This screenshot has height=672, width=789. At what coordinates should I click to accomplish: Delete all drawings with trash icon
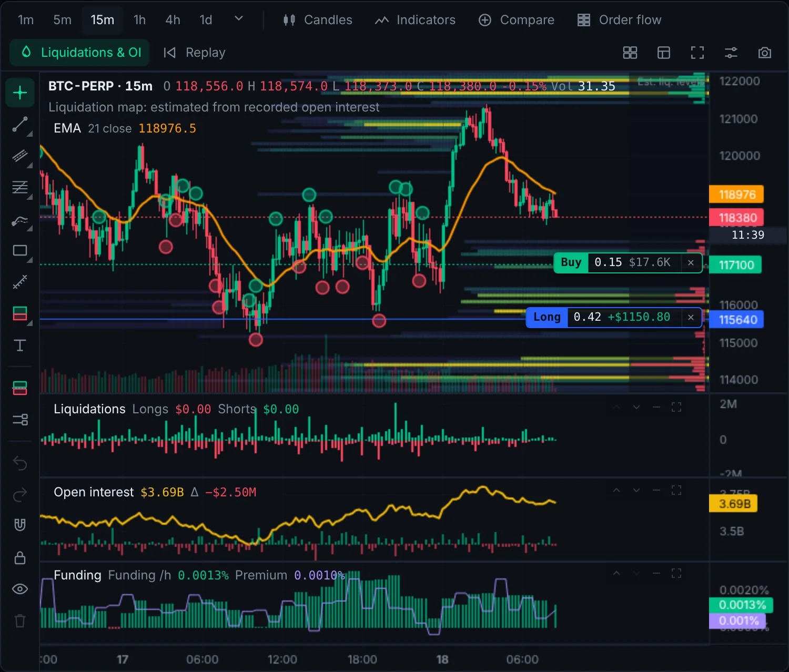20,621
